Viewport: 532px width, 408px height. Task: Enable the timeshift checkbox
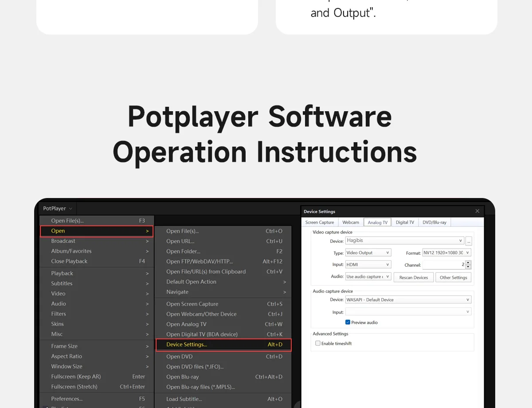(318, 343)
